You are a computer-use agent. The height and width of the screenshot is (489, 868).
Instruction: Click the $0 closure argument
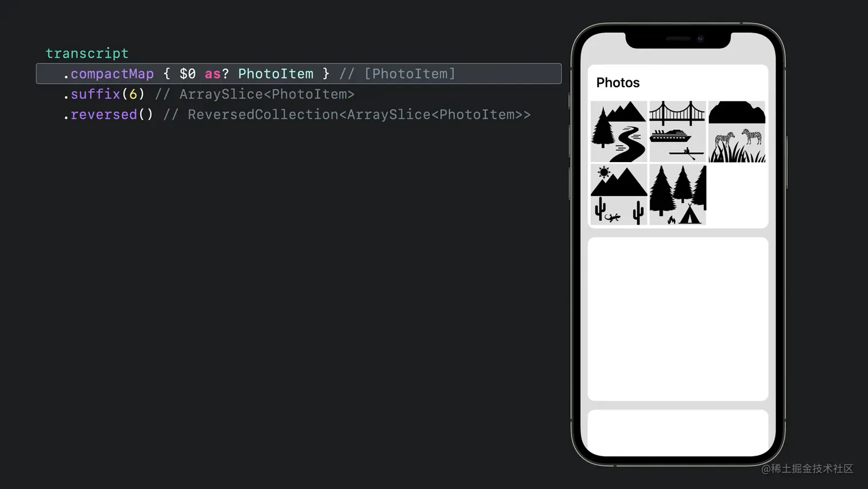point(187,74)
